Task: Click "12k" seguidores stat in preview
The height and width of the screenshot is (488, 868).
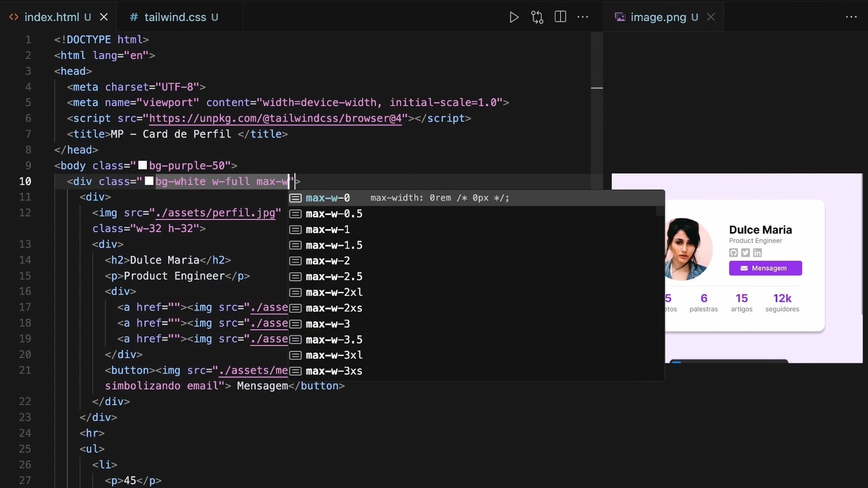Action: 782,298
